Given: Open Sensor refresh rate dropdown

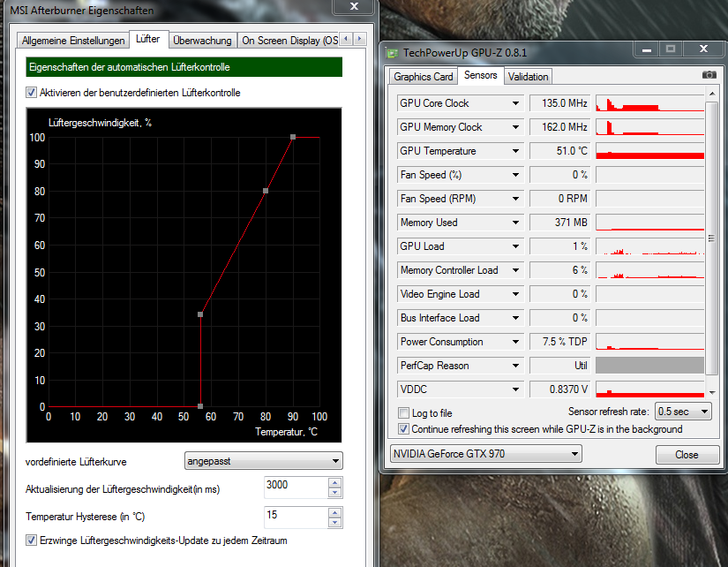Looking at the screenshot, I should (683, 412).
